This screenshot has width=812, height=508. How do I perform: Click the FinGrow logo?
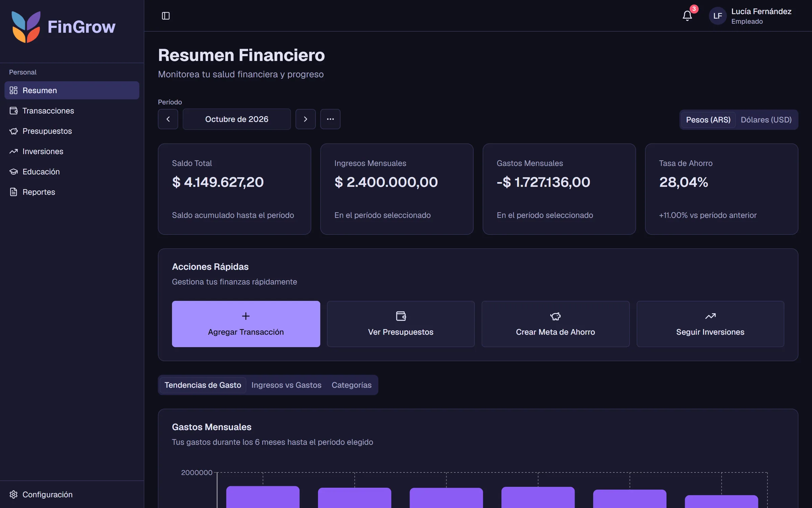tap(63, 27)
